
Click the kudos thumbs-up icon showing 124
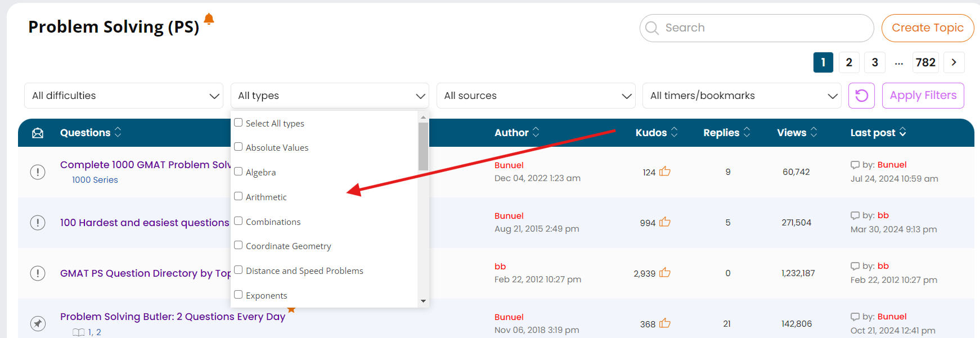point(665,172)
